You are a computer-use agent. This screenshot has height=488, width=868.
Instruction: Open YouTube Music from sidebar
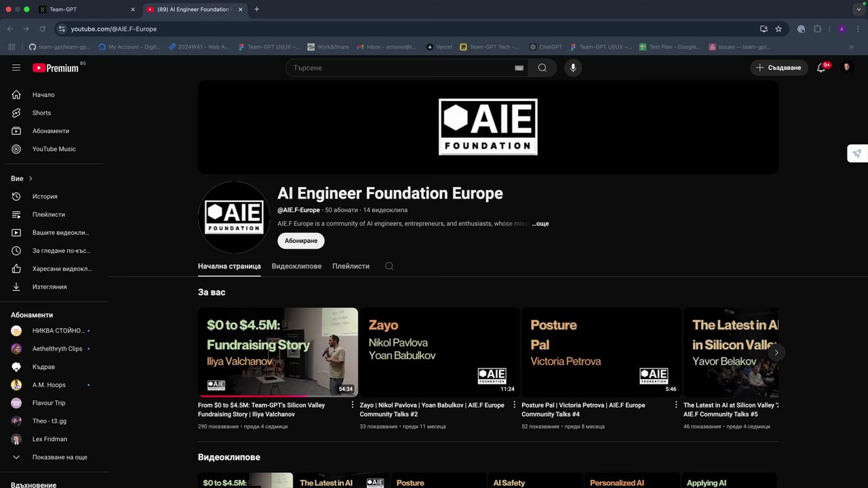point(54,149)
